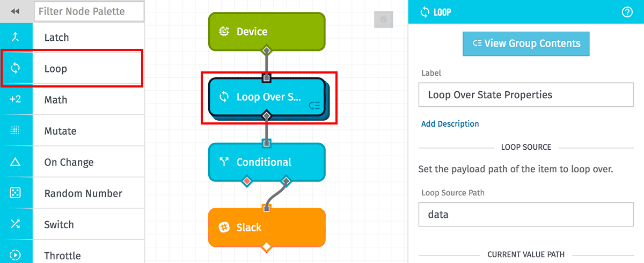Focus the Filter Node Palette field
Viewport: 644px width, 263px height.
[89, 11]
